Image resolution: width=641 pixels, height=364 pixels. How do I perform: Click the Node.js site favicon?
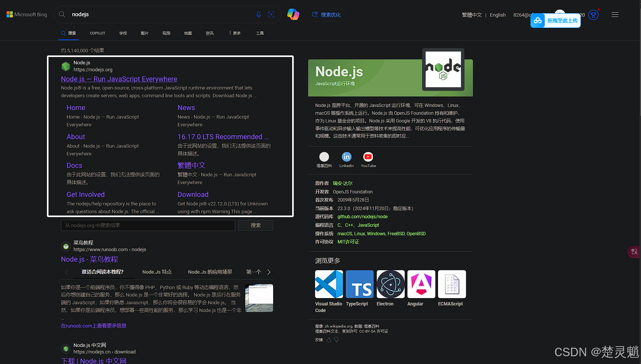tap(66, 66)
